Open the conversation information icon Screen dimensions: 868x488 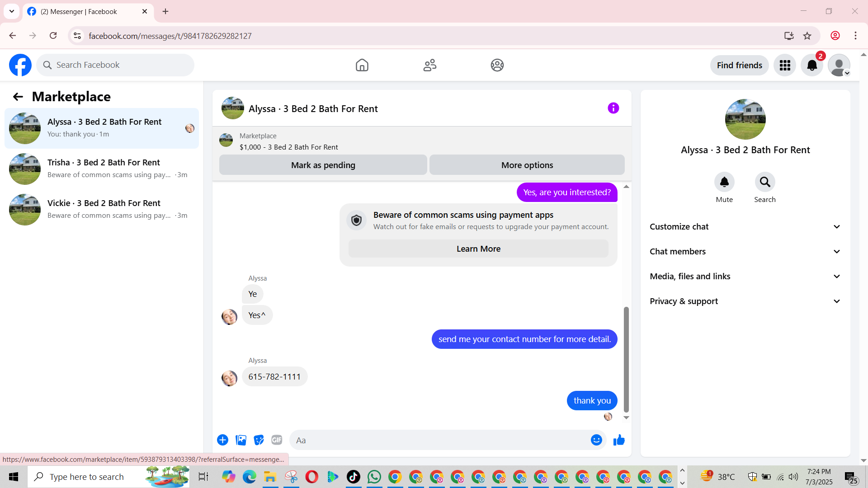(613, 108)
